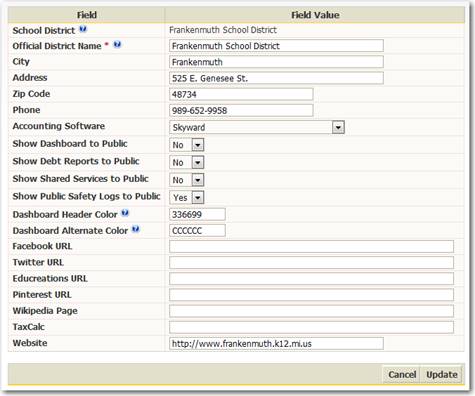This screenshot has width=475, height=396.
Task: Click help icon for Dashboard Header Color
Action: coord(125,213)
